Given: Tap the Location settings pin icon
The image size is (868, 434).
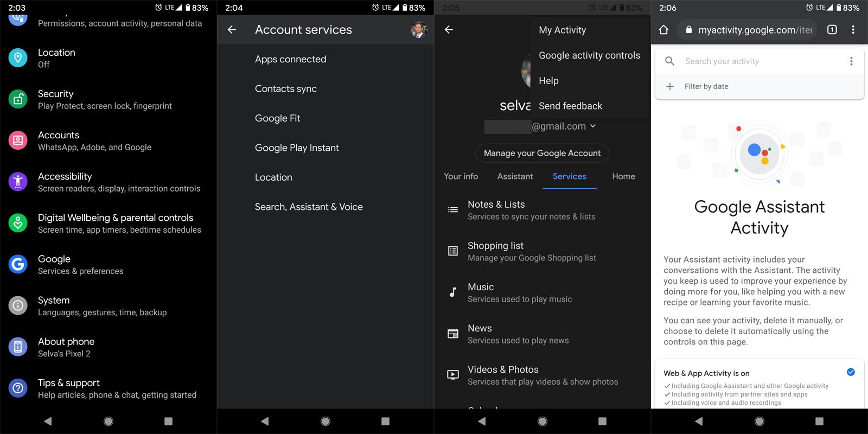Looking at the screenshot, I should click(18, 58).
